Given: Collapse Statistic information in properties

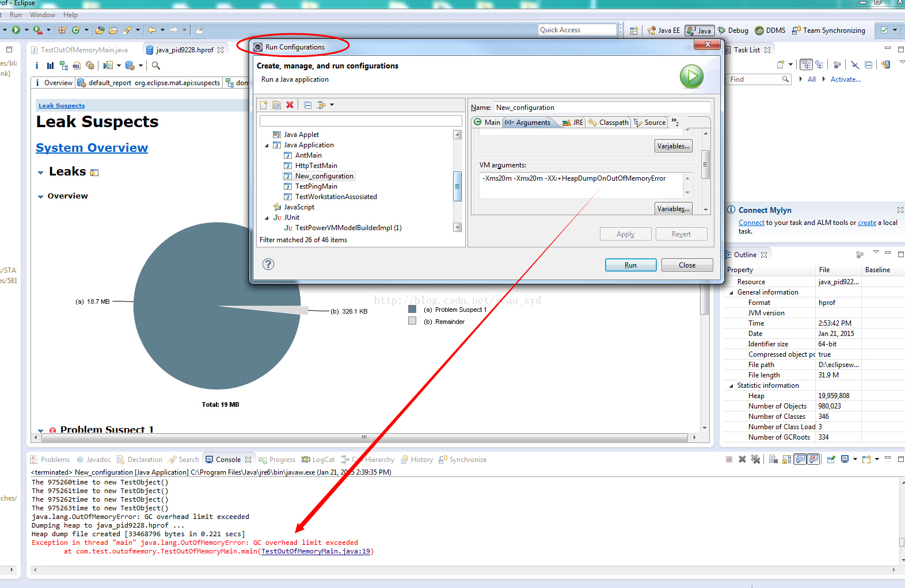Looking at the screenshot, I should [732, 385].
